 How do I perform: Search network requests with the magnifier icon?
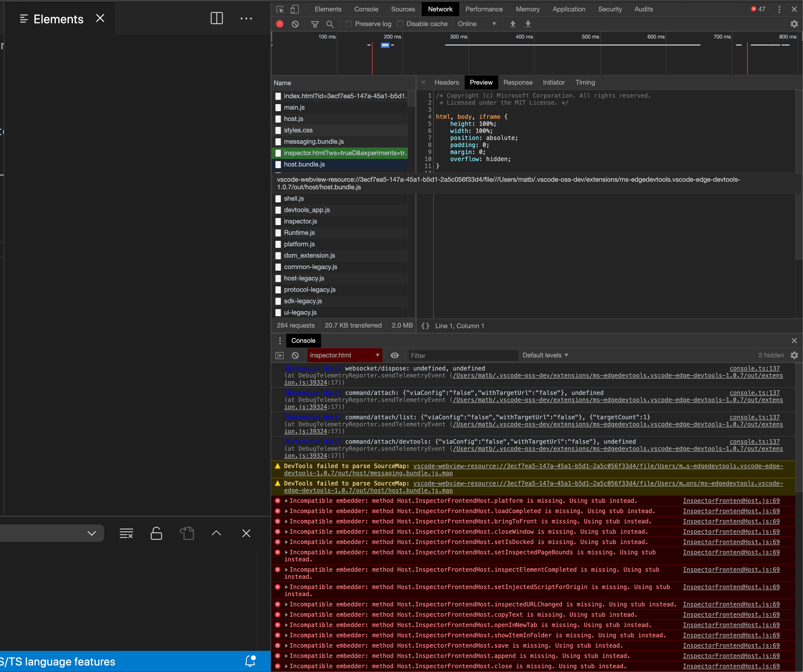tap(330, 24)
